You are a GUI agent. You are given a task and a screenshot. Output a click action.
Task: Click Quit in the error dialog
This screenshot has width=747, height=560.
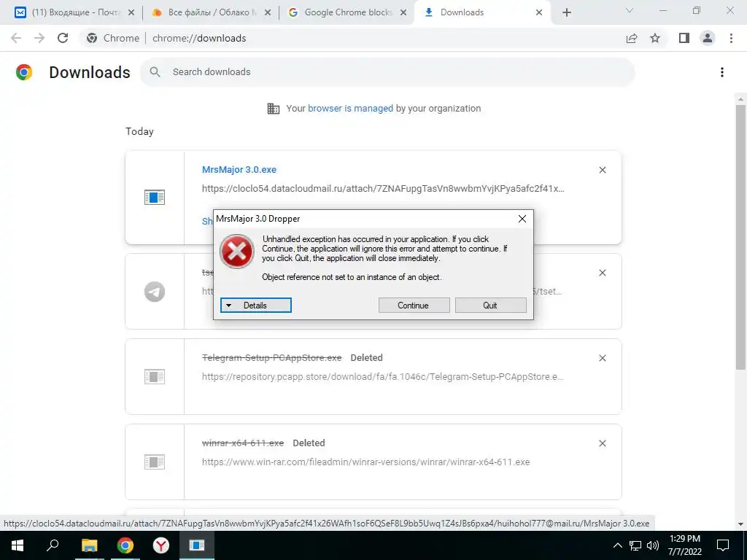pos(491,306)
